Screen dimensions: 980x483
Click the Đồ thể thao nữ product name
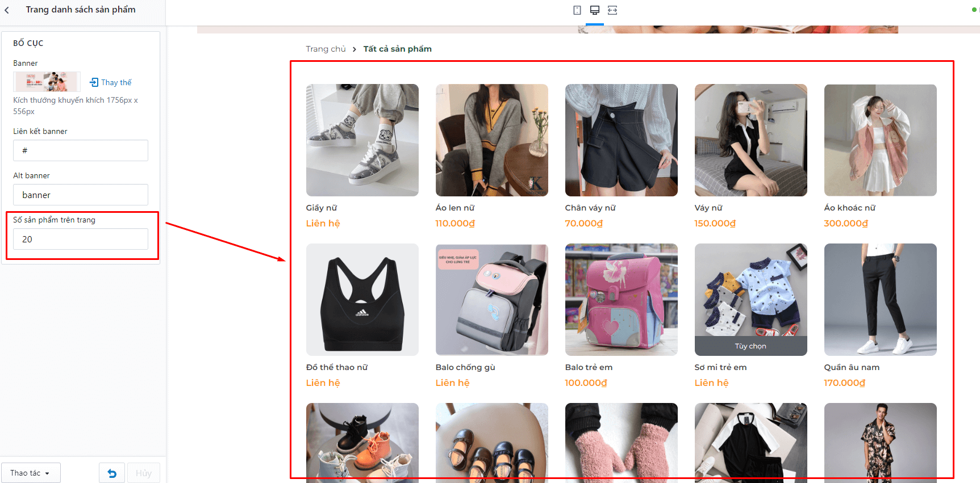point(337,367)
